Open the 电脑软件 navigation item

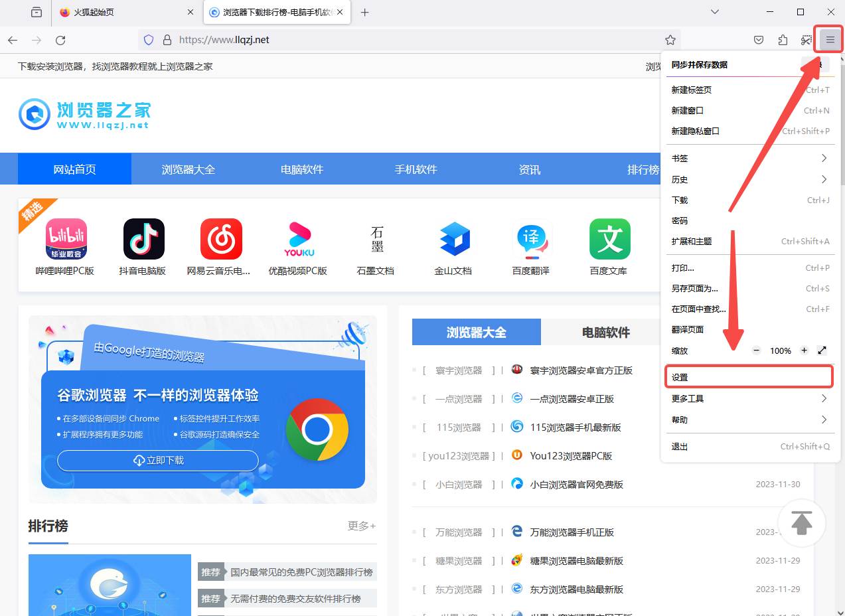(x=302, y=169)
